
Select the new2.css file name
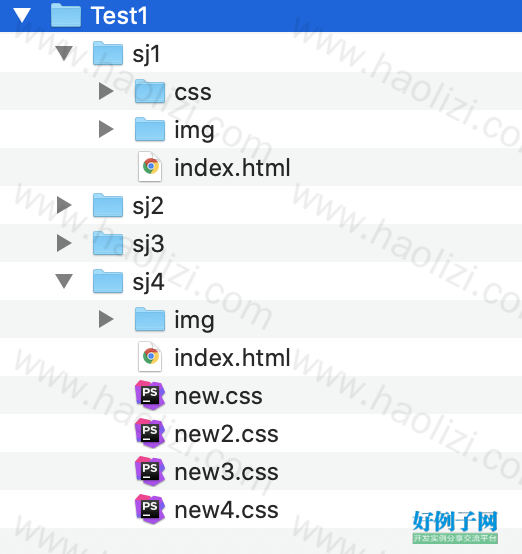[x=227, y=434]
